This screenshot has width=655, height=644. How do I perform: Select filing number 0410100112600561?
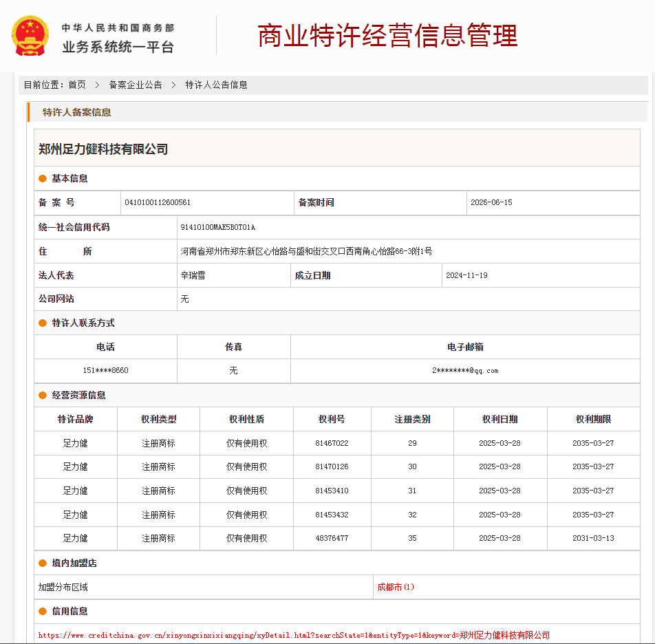158,202
